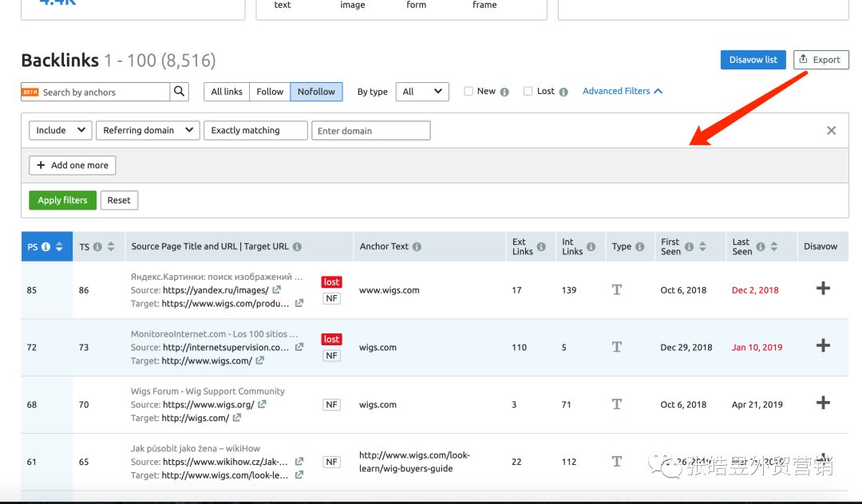Sort table by TS column arrows
Screen dimensions: 862x504
point(111,247)
